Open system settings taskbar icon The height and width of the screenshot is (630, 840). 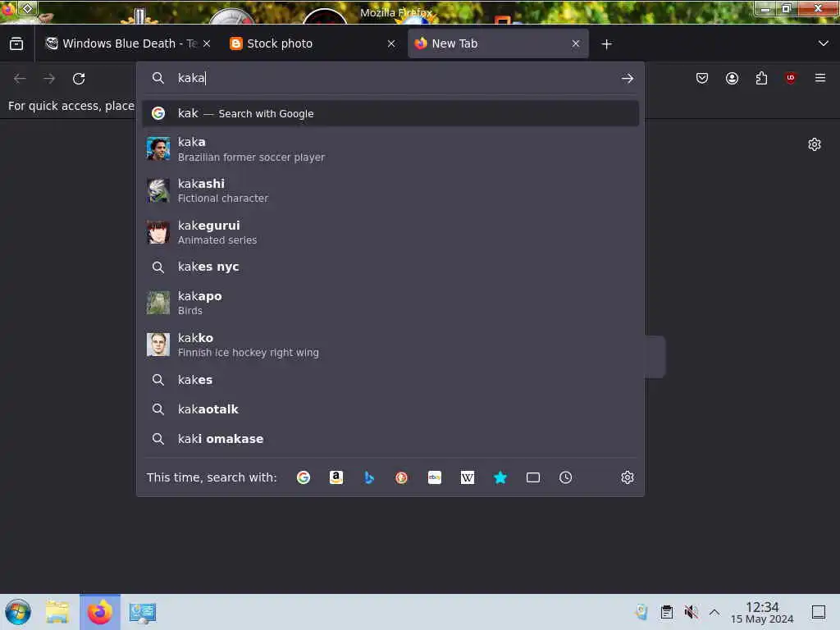coord(143,612)
